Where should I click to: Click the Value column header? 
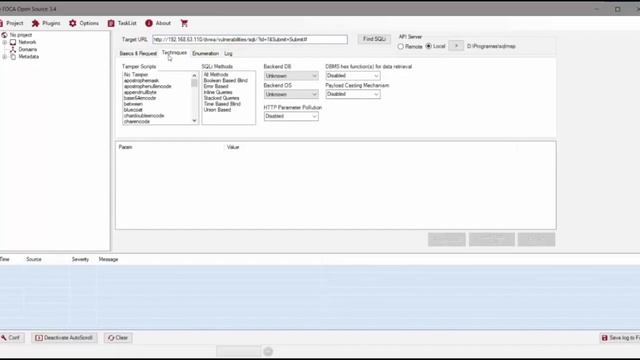point(233,147)
